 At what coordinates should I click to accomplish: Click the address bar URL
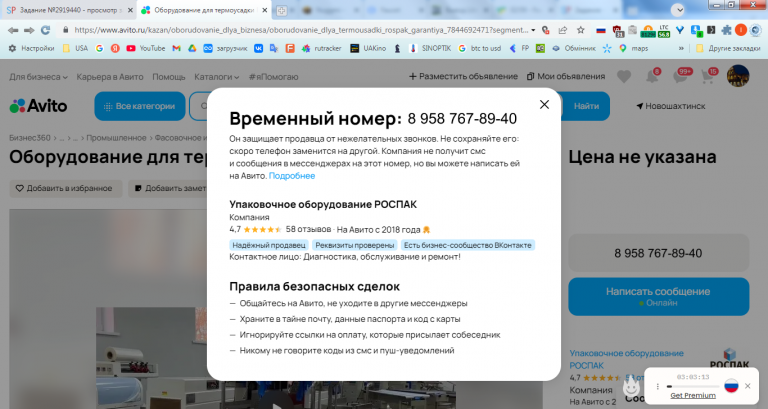[301, 30]
